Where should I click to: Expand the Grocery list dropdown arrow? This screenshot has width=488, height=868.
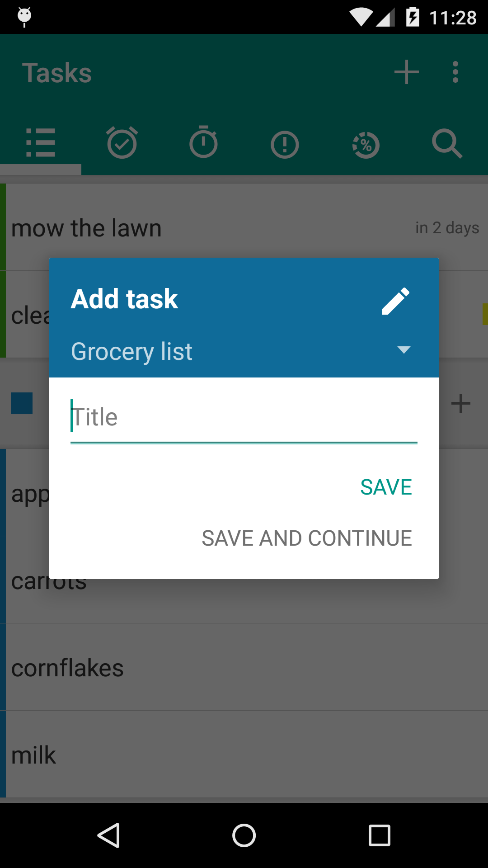tap(404, 350)
